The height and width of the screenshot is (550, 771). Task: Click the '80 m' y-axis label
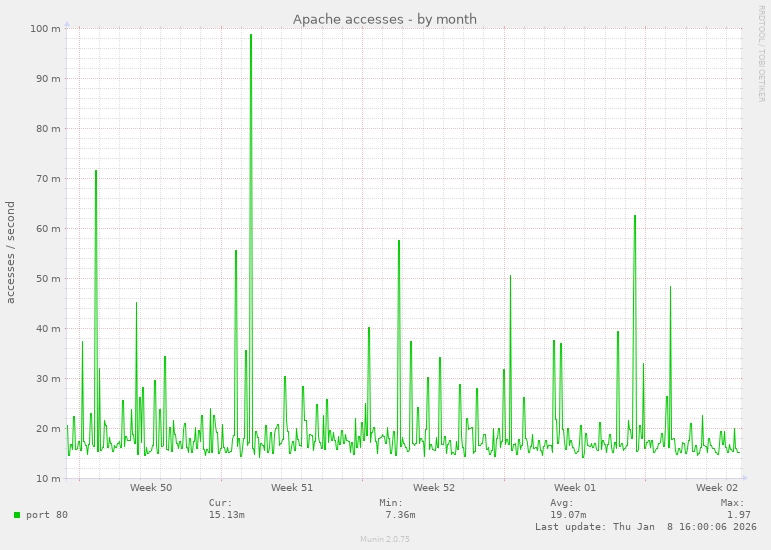point(48,129)
